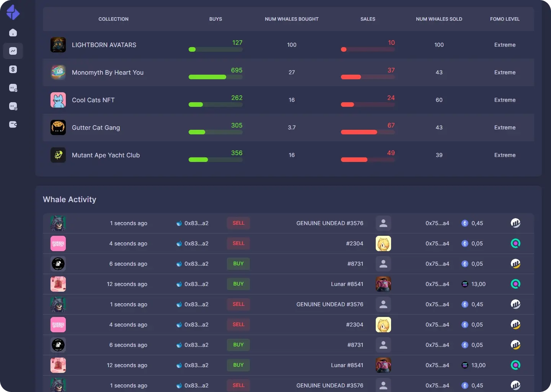Click the BUY badge in the upper Lunar #8541 row
The height and width of the screenshot is (392, 551).
[x=238, y=284]
